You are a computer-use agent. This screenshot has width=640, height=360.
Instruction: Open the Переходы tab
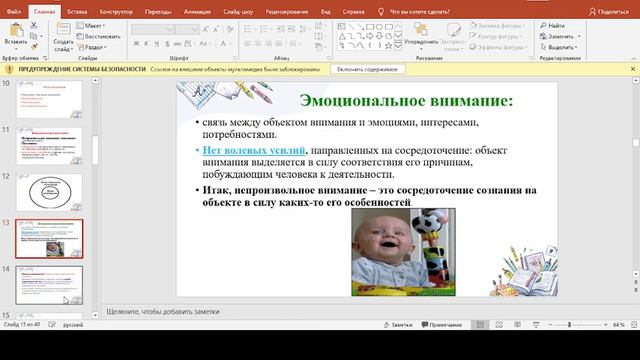pos(158,11)
